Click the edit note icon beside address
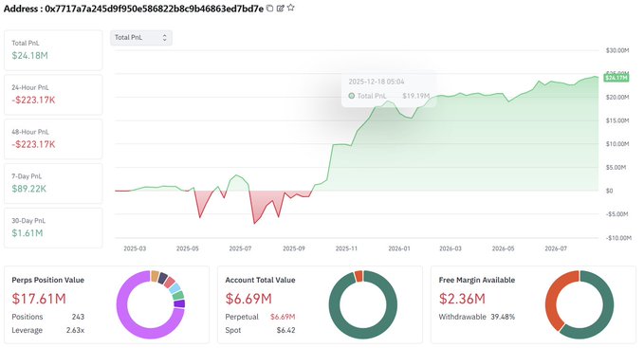 pyautogui.click(x=281, y=9)
